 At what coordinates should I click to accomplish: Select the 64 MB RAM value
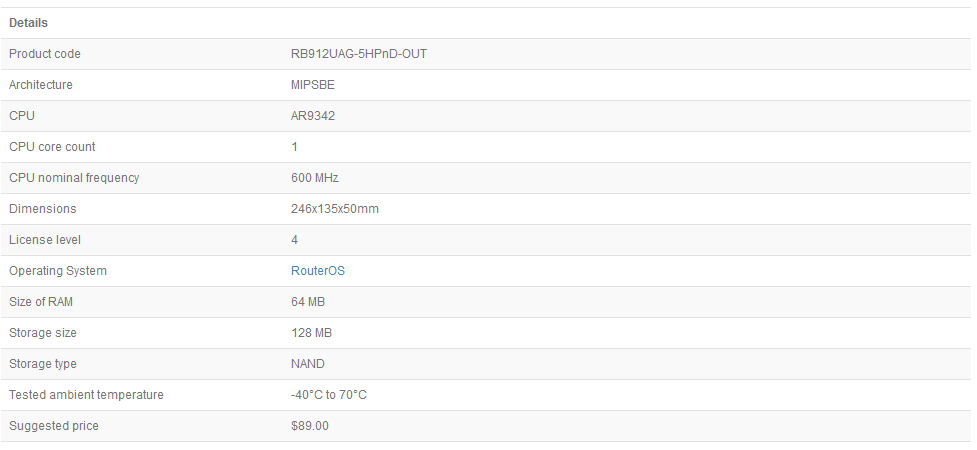coord(307,302)
